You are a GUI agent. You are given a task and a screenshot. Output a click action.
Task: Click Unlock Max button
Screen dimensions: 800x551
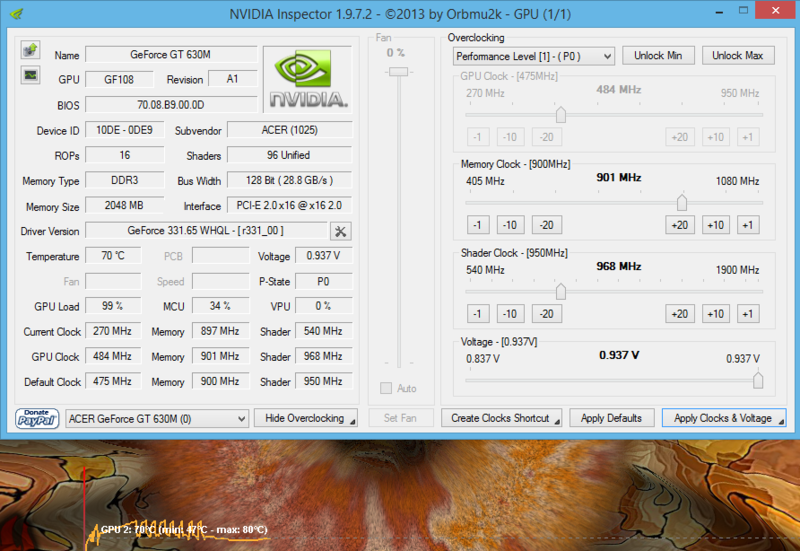738,56
